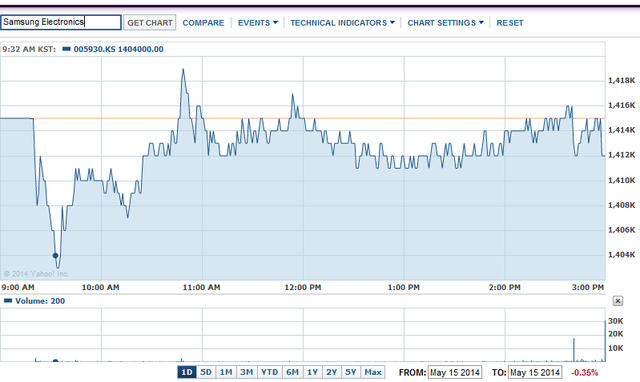Click the TO date field
Image resolution: width=640 pixels, height=382 pixels.
coord(535,373)
